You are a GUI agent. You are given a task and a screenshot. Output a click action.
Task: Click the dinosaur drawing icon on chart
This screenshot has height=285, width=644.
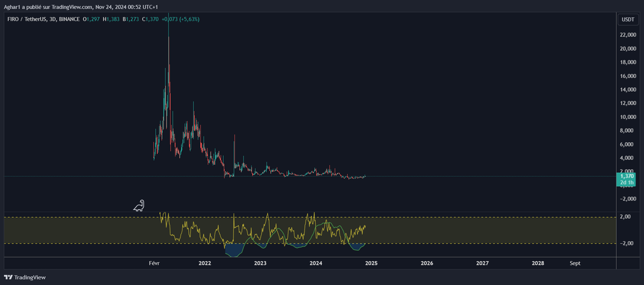[139, 205]
